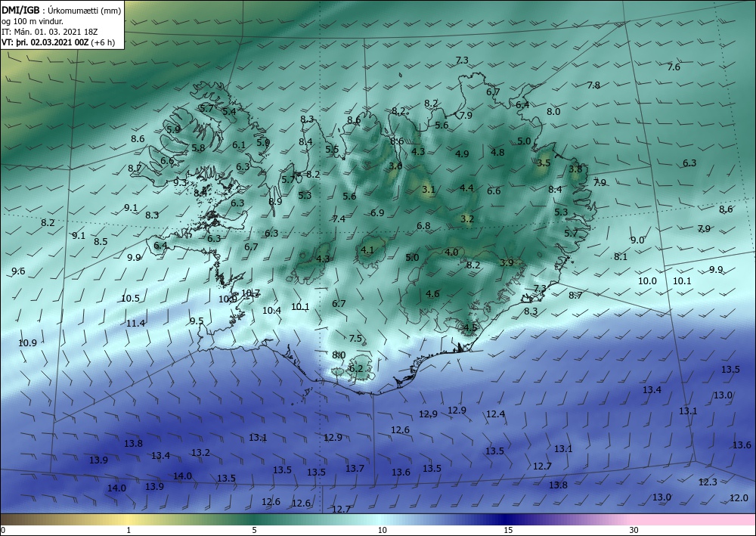Click the 4.1 value on the map
This screenshot has width=756, height=536.
pyautogui.click(x=367, y=249)
